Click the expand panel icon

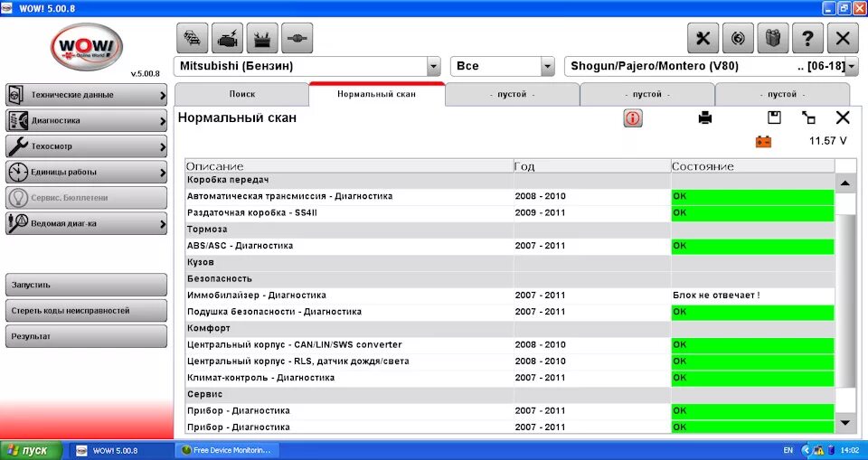point(808,117)
